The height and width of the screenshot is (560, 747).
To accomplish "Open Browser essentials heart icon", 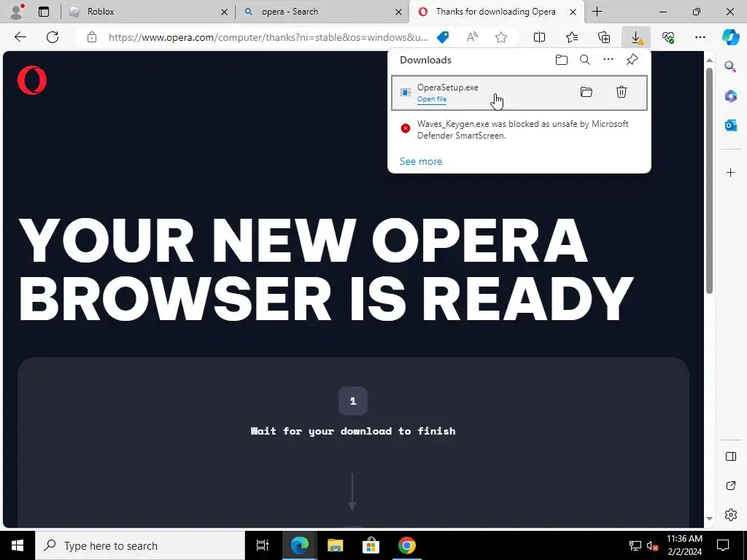I will point(668,37).
